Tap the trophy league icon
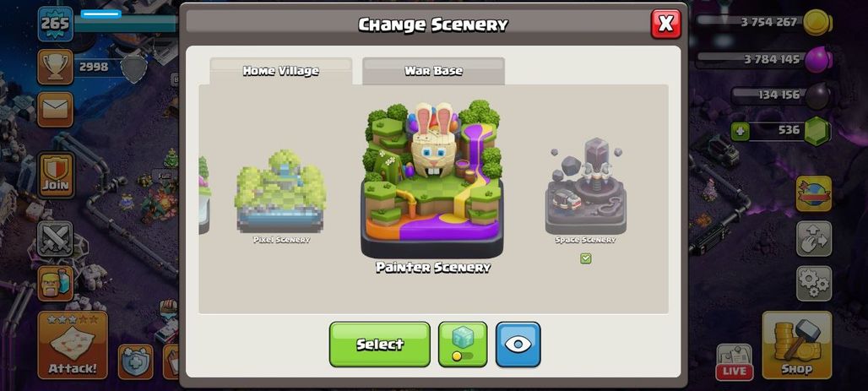 56,67
